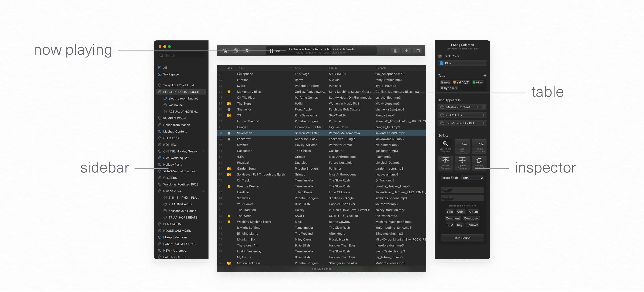The height and width of the screenshot is (292, 644).
Task: Collapse the ELECTRIC ROOM HOUSE folder
Action: [x=203, y=92]
